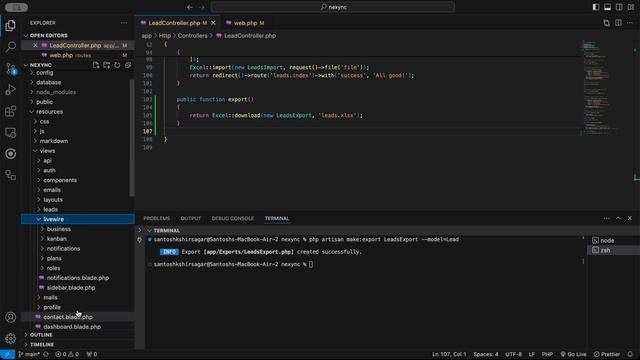This screenshot has width=640, height=360.
Task: Click Controllers in breadcrumb path
Action: pos(192,36)
